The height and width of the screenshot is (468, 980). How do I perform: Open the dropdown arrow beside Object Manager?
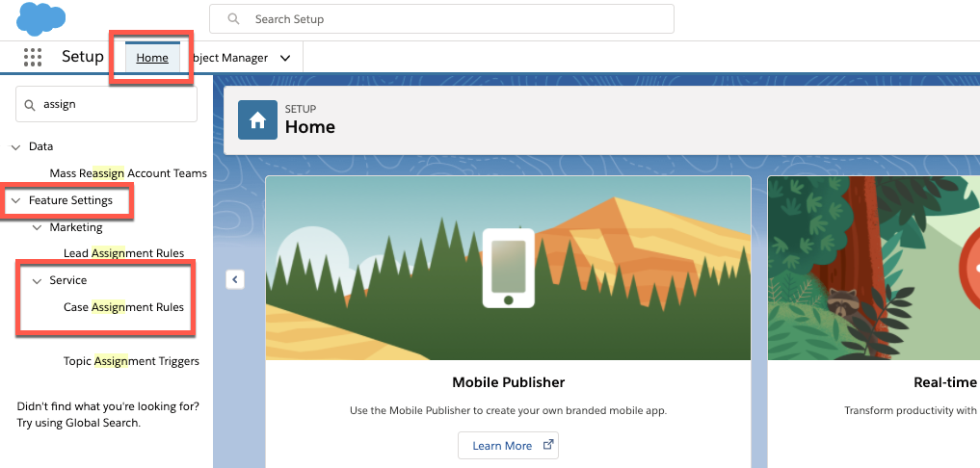click(285, 58)
